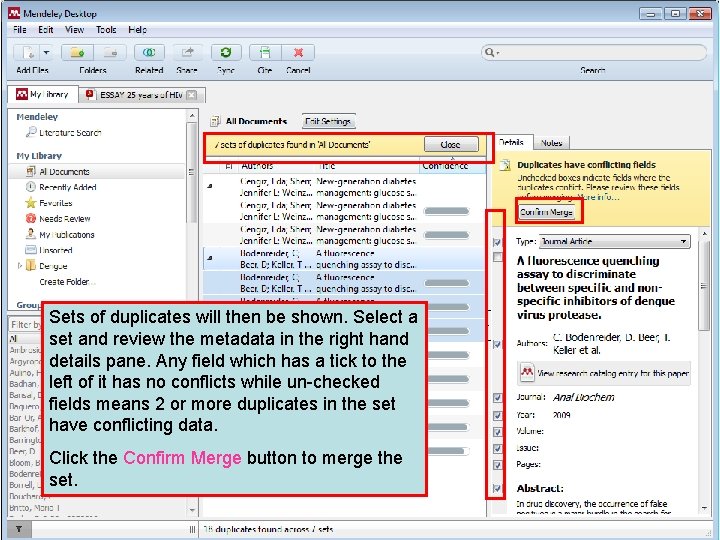This screenshot has width=720, height=540.
Task: Open the Help menu
Action: coord(137,30)
